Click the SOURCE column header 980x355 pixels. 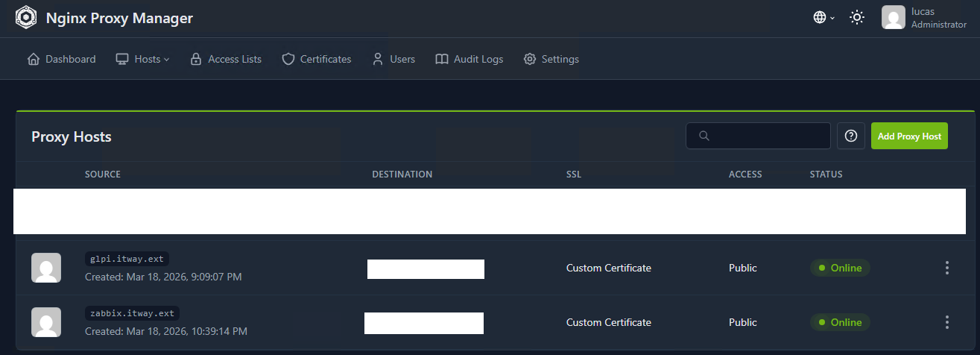(103, 175)
